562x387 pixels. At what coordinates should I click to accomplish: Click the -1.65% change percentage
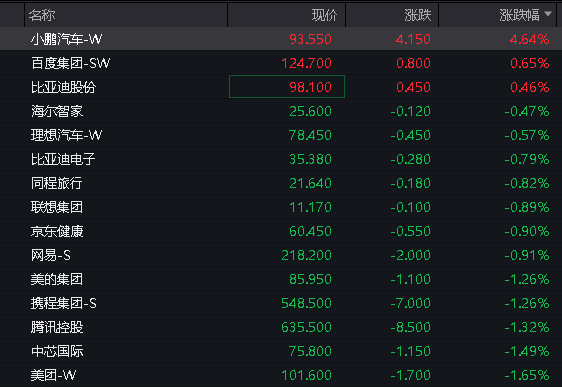(527, 375)
